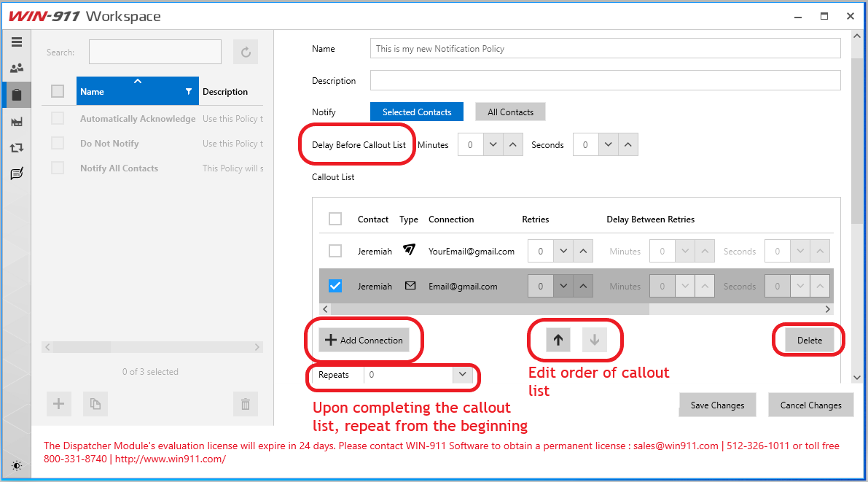Decrease the delay Seconds value
The width and height of the screenshot is (868, 482).
(609, 144)
